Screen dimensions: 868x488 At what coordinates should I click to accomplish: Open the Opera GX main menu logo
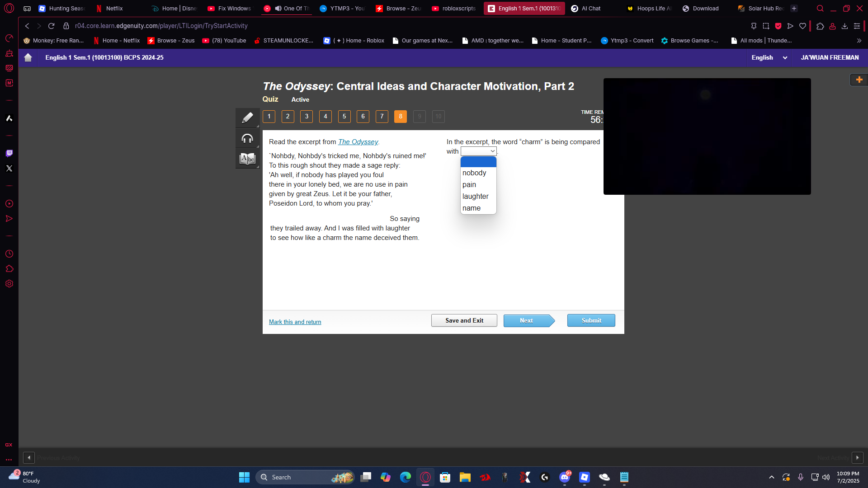pos(9,8)
